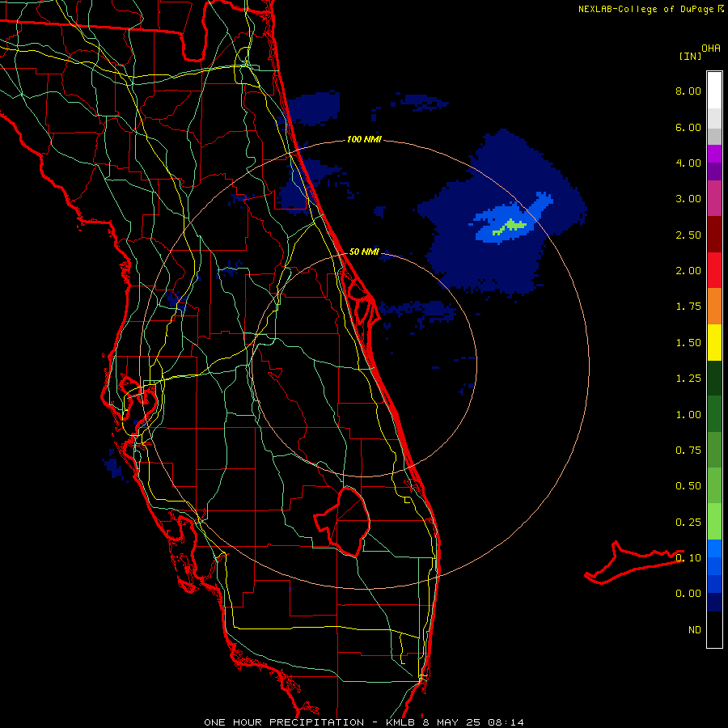
Task: Click the 1.50 legend value
Action: [x=688, y=343]
